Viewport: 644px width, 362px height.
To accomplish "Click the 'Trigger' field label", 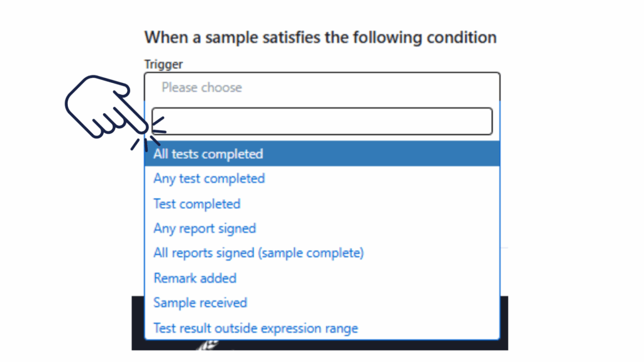I will point(164,63).
